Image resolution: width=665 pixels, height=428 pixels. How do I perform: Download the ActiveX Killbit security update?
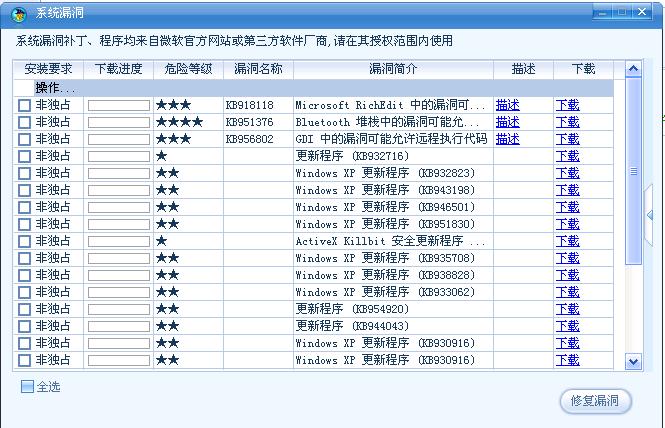pos(567,241)
